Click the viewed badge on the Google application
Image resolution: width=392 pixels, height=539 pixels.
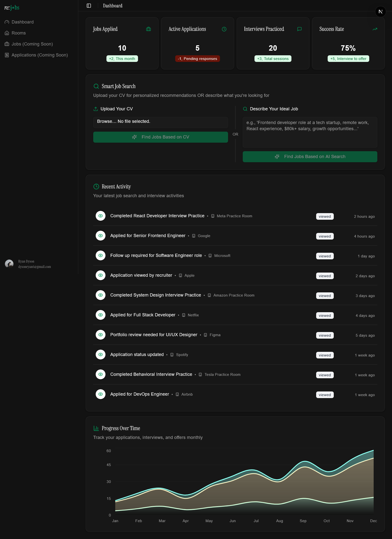click(x=325, y=236)
